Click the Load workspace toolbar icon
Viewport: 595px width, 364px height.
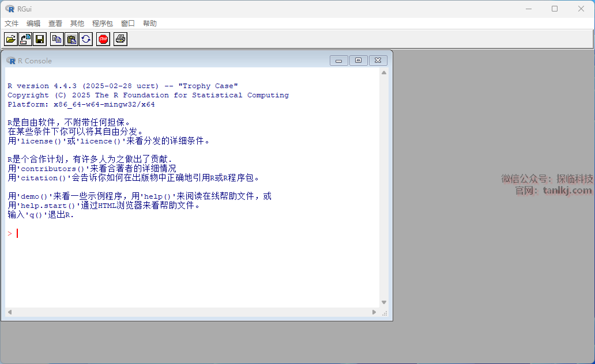coord(25,39)
